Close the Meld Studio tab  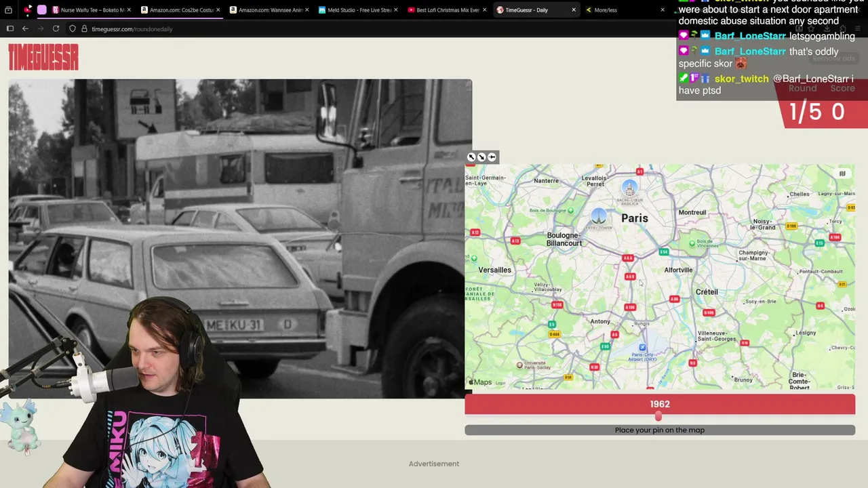coord(396,10)
